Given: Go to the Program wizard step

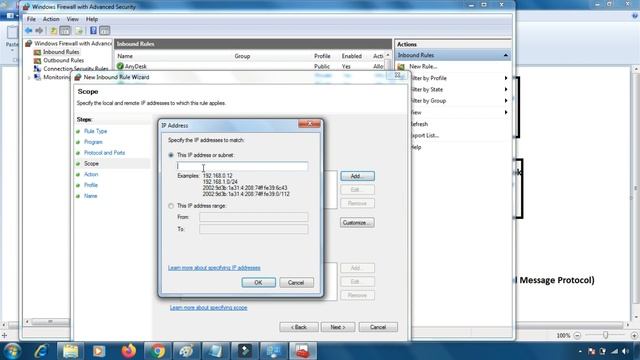Looking at the screenshot, I should coord(93,142).
